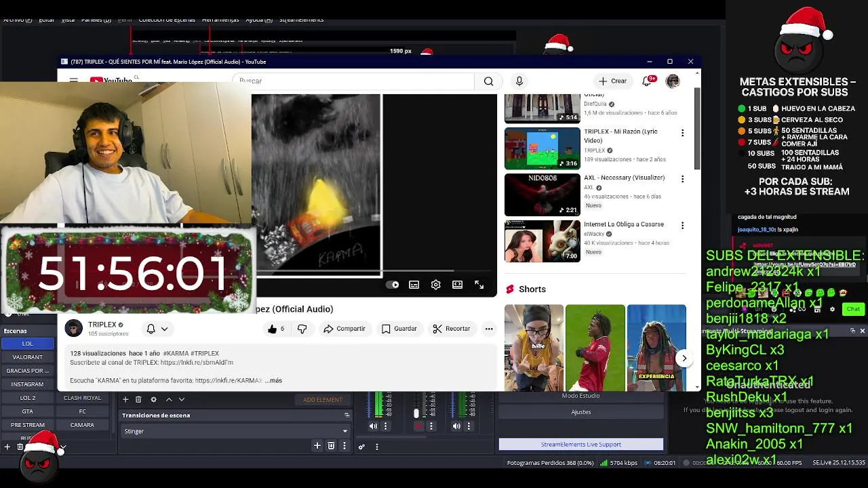
Task: Unmute the red muted audio channel
Action: 418,426
